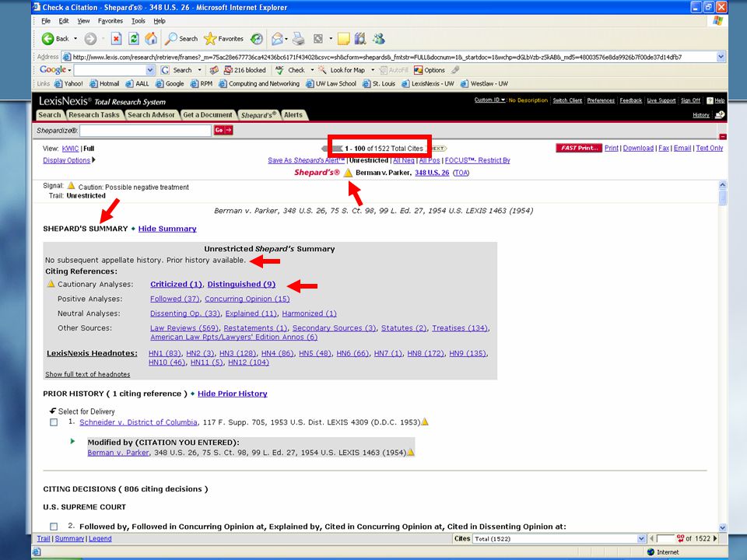Click the yellow note Discuss icon

tap(343, 39)
